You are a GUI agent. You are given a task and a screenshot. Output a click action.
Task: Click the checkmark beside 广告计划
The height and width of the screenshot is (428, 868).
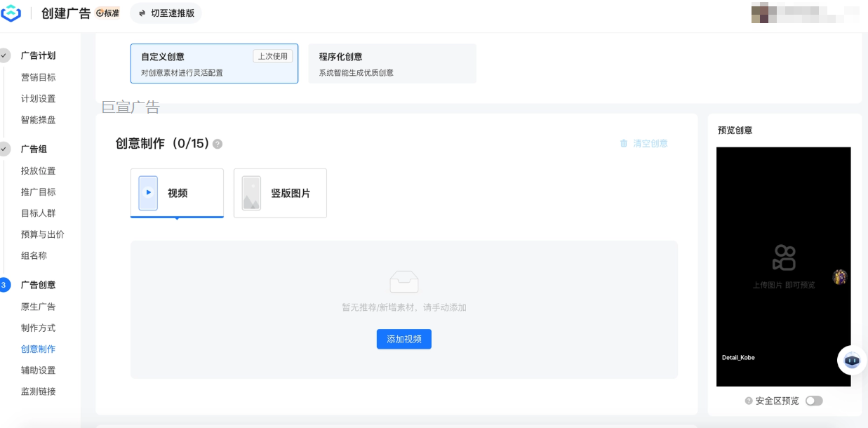[6, 55]
